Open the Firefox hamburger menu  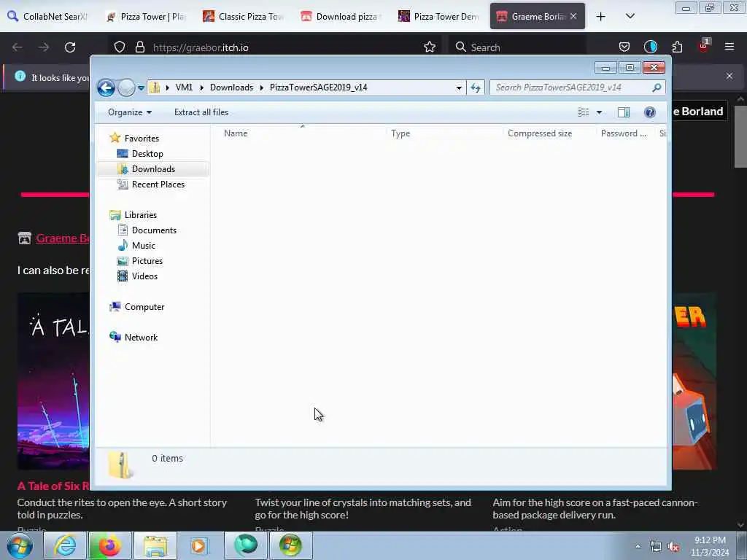point(729,47)
